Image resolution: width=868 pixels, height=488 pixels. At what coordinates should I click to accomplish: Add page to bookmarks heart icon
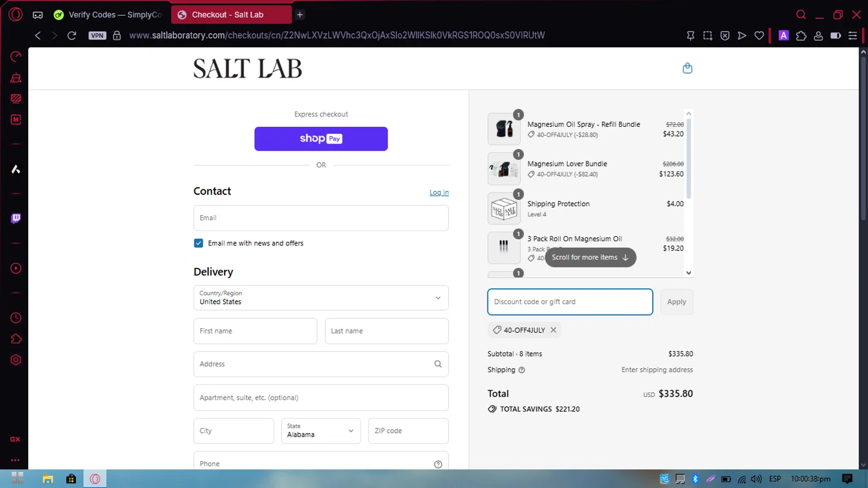(759, 35)
